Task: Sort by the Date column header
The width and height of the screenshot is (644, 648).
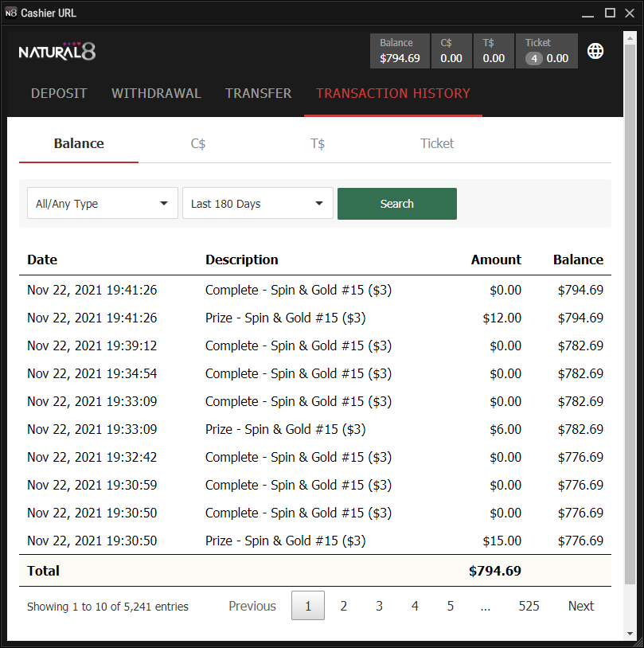Action: [x=42, y=260]
